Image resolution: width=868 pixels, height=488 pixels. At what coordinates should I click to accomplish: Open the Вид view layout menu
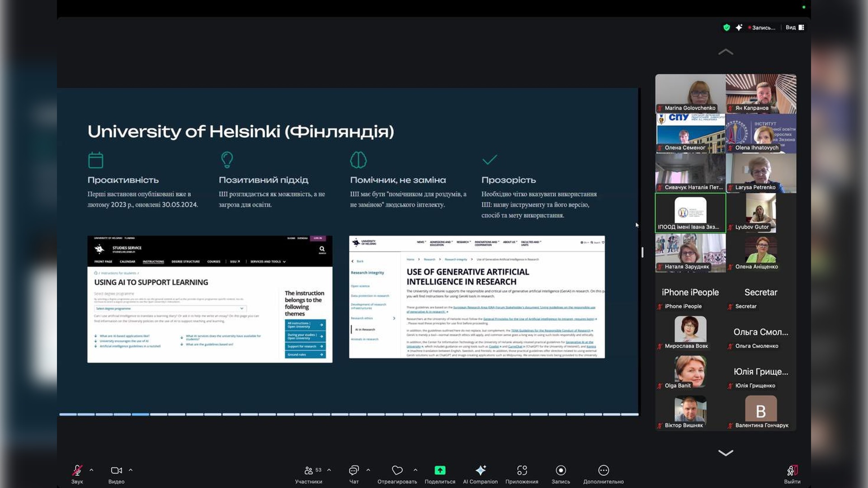point(795,28)
